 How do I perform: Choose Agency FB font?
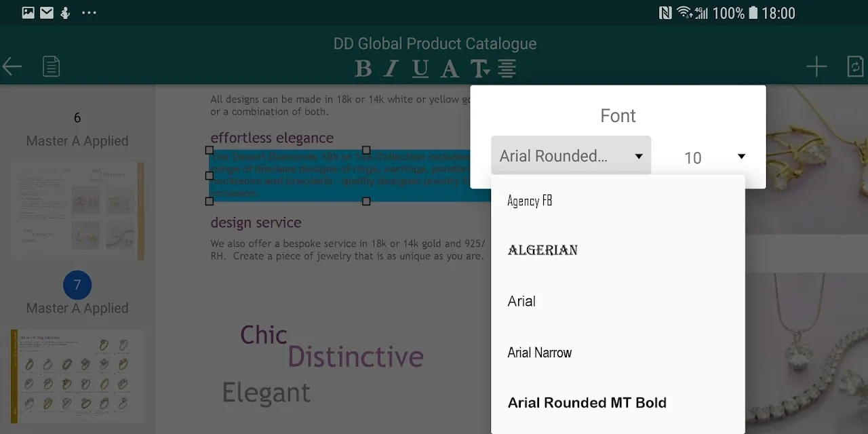pos(530,201)
